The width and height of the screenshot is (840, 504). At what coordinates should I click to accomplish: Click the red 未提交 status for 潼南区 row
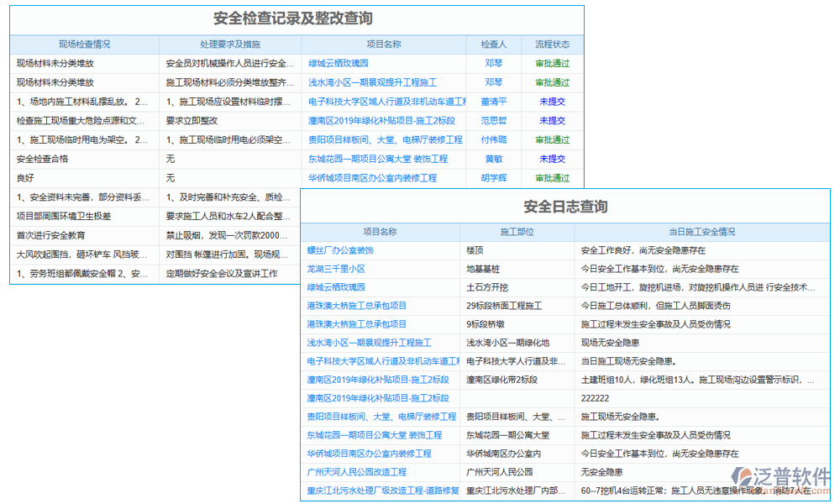pyautogui.click(x=551, y=120)
